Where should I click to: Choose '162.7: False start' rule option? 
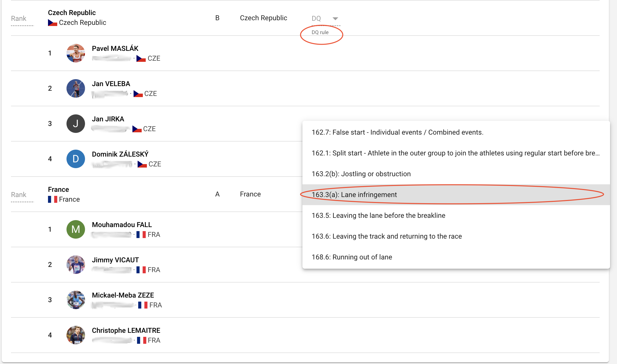397,132
